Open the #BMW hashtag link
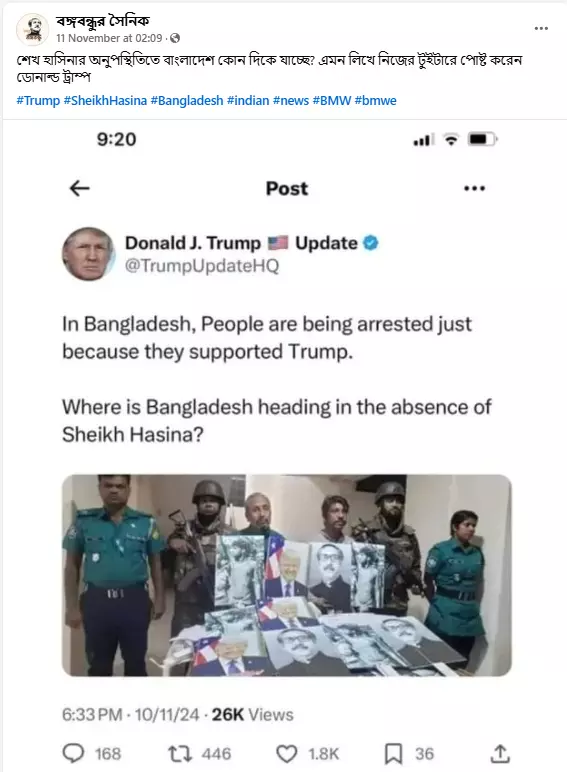 pos(332,100)
